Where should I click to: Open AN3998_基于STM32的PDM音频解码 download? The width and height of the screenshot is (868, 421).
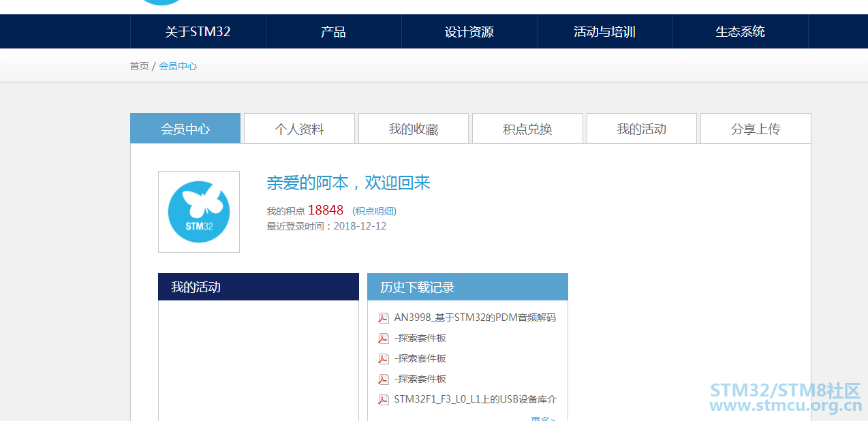pyautogui.click(x=475, y=317)
